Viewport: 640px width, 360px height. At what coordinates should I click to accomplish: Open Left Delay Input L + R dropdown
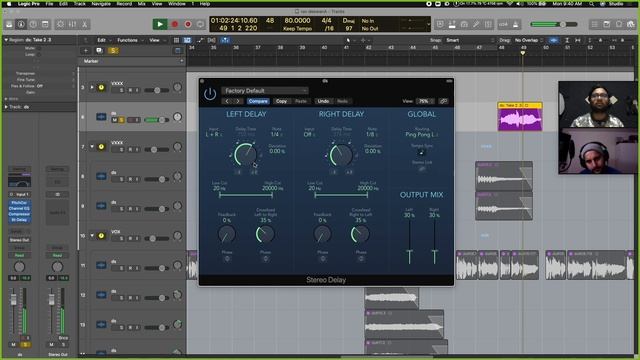214,134
